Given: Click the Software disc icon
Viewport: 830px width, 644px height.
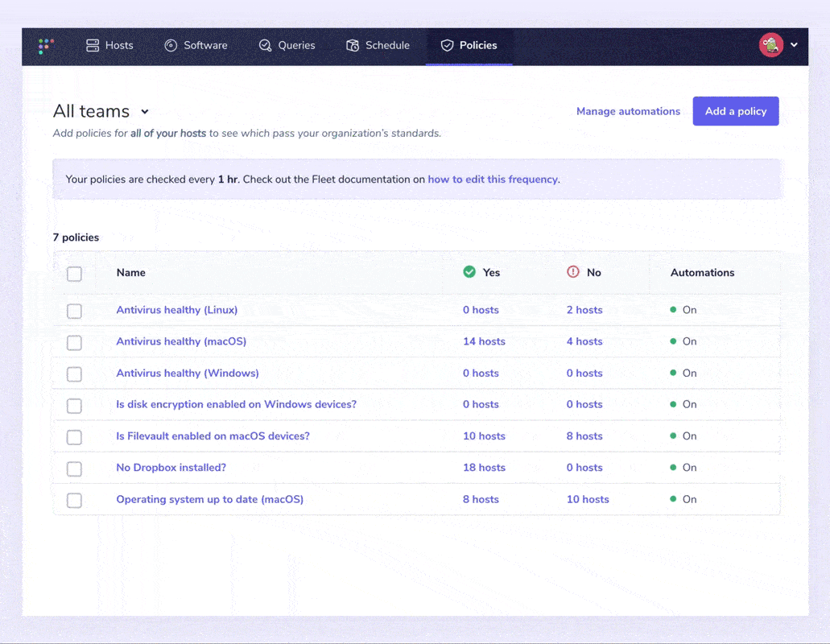Looking at the screenshot, I should click(x=171, y=46).
